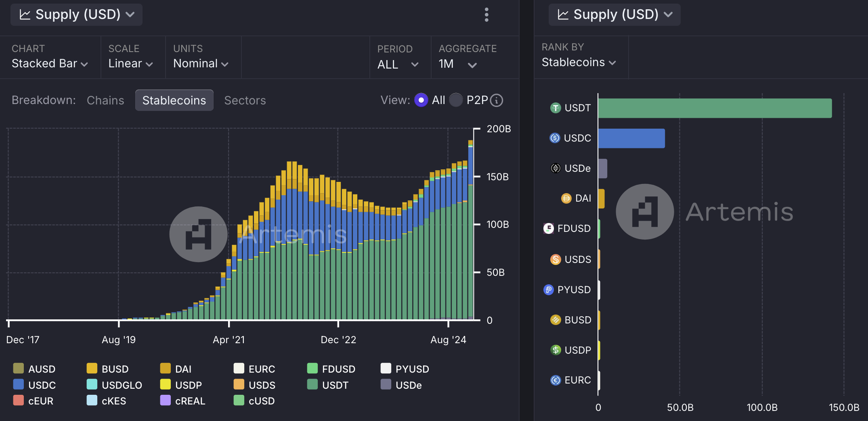This screenshot has width=868, height=421.
Task: Click the P2P info icon
Action: [497, 100]
